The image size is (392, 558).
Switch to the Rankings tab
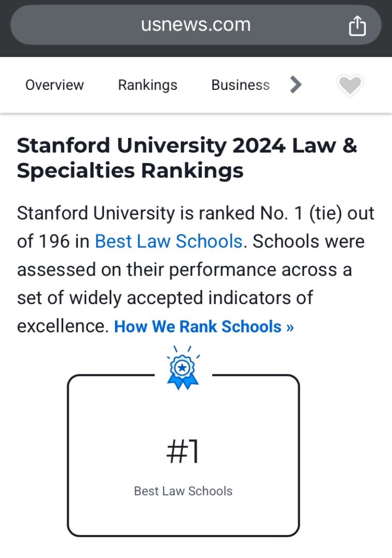click(x=147, y=86)
